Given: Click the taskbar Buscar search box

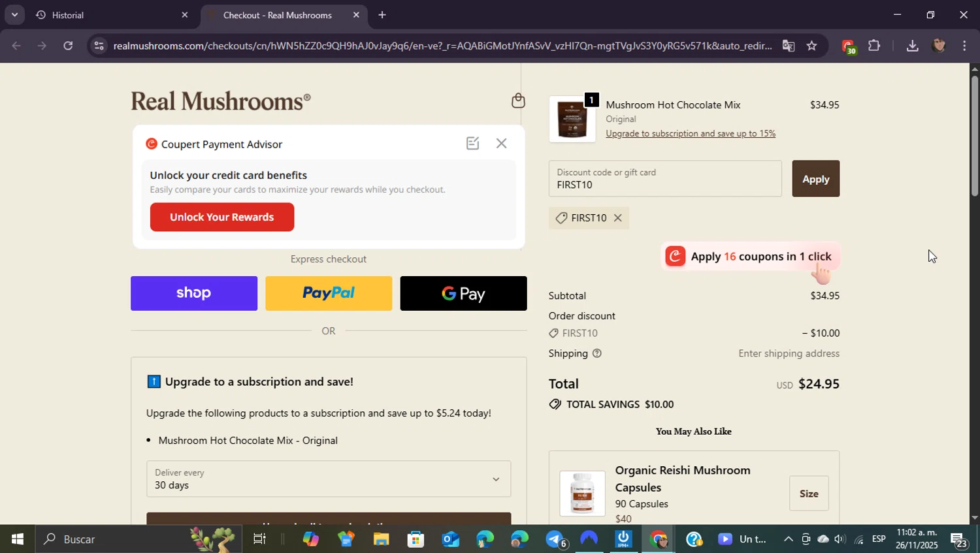Looking at the screenshot, I should tap(139, 539).
